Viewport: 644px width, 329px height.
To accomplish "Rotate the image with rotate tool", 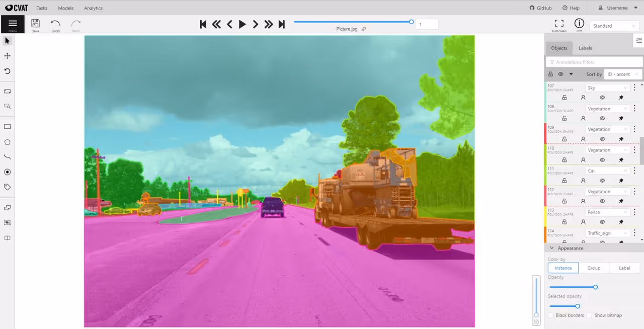I will click(8, 71).
